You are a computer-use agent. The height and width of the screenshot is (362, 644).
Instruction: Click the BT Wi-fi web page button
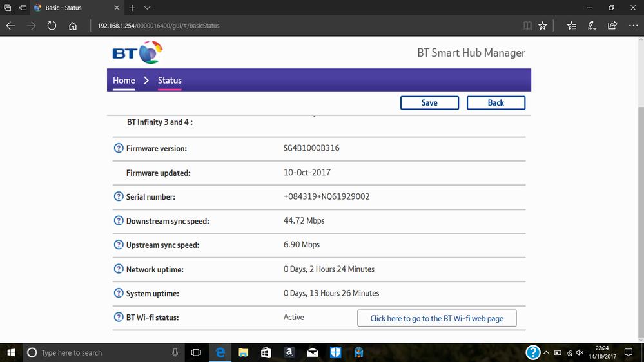point(437,318)
